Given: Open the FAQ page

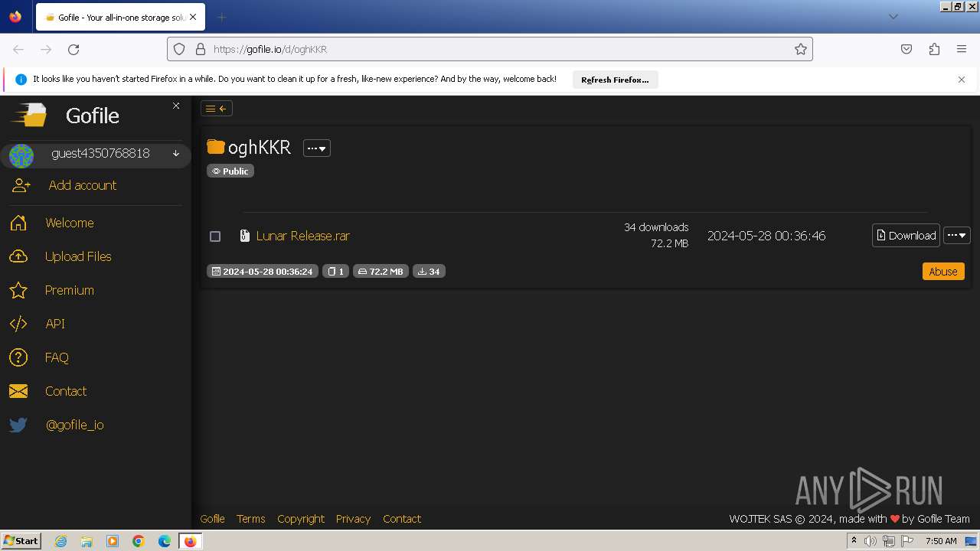Looking at the screenshot, I should click(x=57, y=357).
